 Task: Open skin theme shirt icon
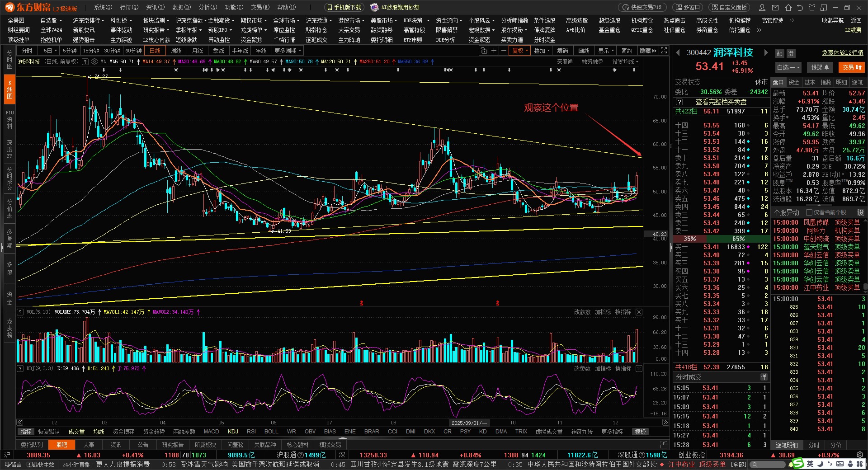(812, 8)
